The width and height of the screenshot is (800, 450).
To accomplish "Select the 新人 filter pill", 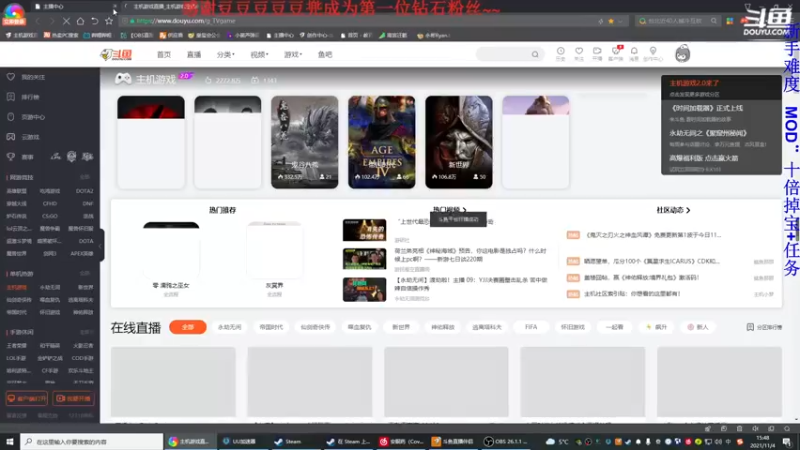I will [x=698, y=327].
